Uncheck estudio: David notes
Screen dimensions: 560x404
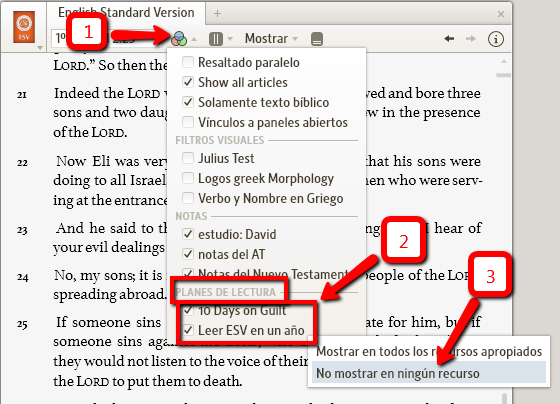point(188,234)
